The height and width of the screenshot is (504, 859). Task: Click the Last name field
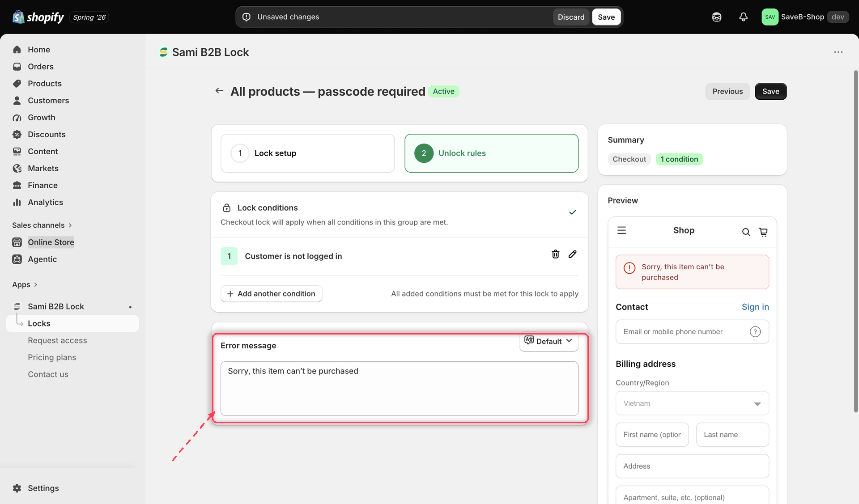732,435
